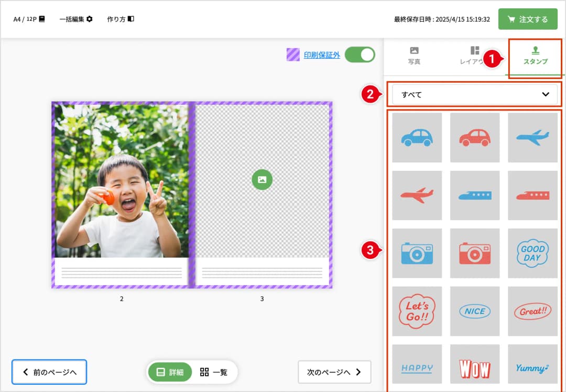This screenshot has height=392, width=566.
Task: Select the blue car stamp
Action: click(x=417, y=137)
